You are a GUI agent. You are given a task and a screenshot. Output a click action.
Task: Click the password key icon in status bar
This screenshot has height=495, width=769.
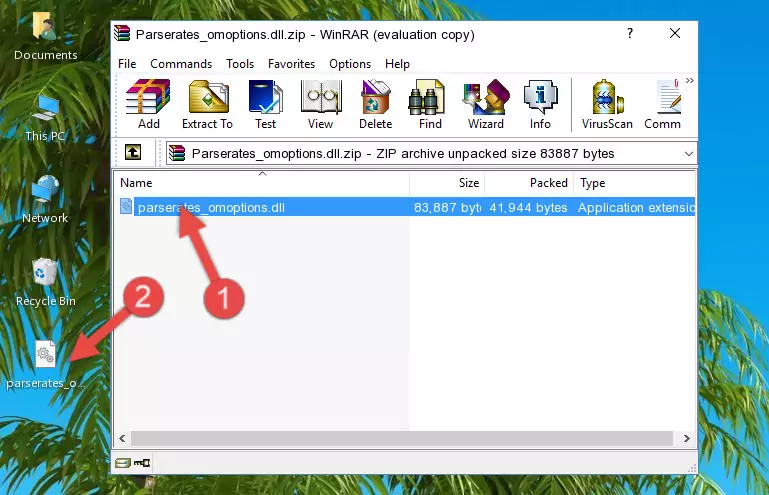click(142, 463)
